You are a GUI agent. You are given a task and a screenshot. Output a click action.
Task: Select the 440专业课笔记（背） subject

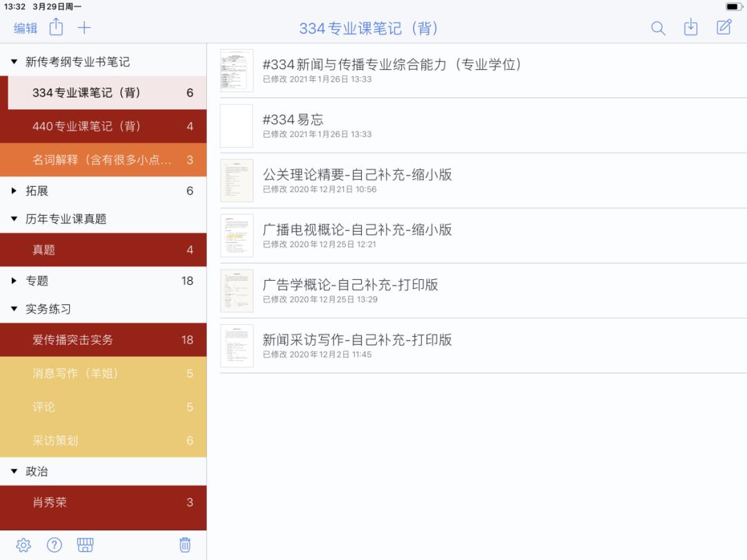tap(104, 126)
